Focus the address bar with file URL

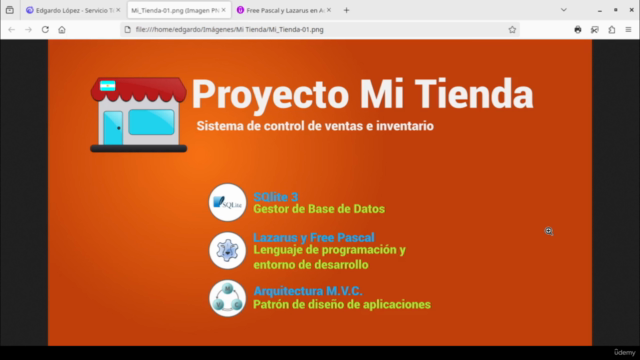point(319,29)
